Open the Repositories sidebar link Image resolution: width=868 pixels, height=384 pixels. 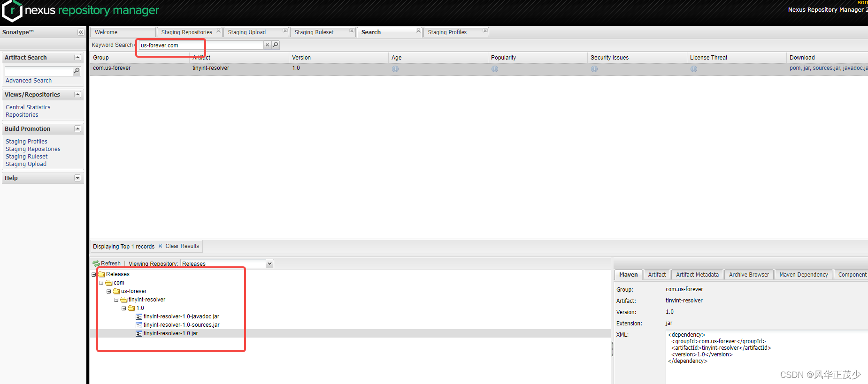(22, 115)
